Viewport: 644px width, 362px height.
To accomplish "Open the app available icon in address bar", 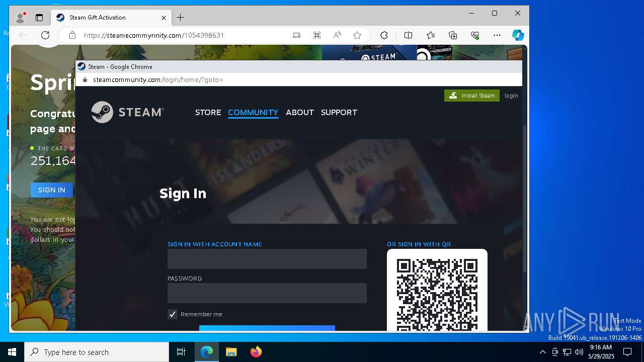I will point(297,35).
